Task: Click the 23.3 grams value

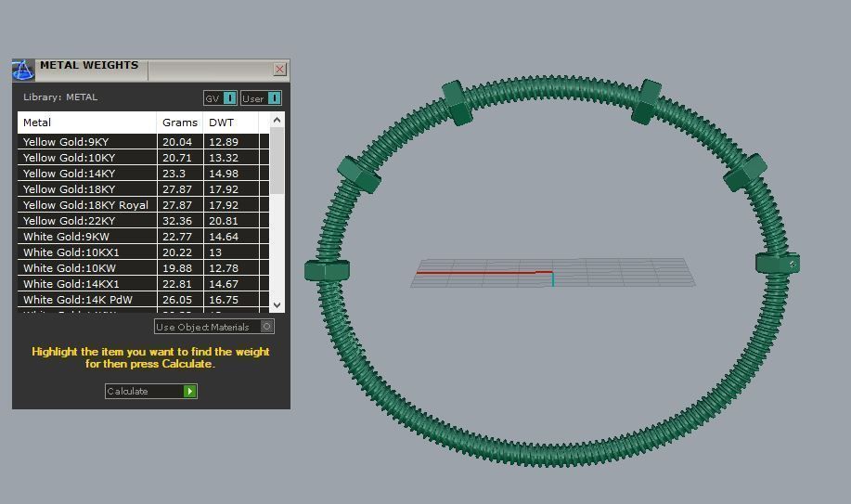Action: tap(174, 174)
